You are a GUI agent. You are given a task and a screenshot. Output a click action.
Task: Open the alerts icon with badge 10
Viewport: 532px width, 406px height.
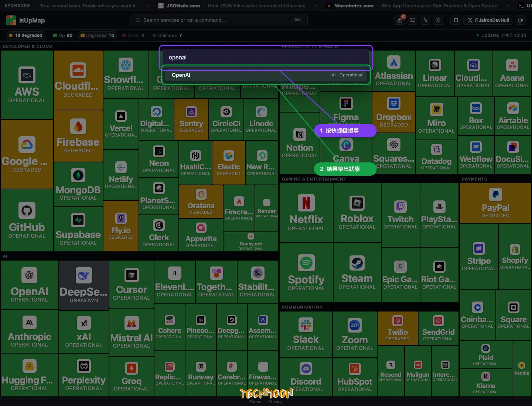click(400, 20)
